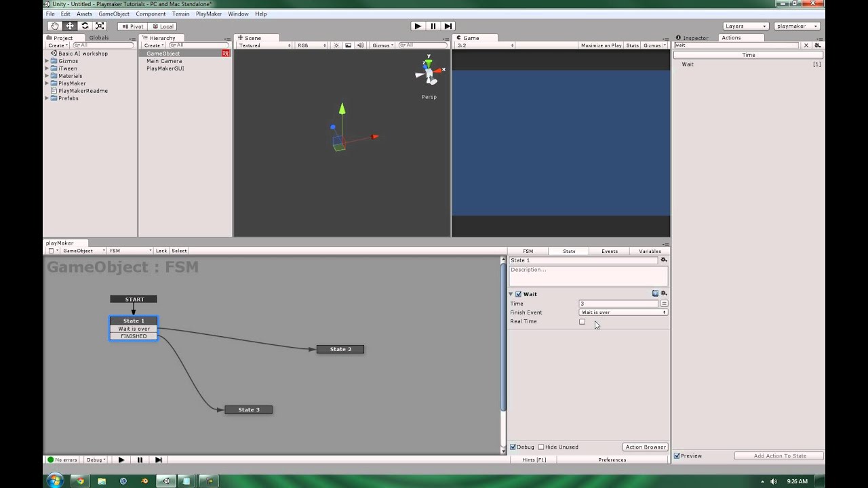Select the Hand tool in Unity toolbar
The height and width of the screenshot is (488, 868).
54,26
